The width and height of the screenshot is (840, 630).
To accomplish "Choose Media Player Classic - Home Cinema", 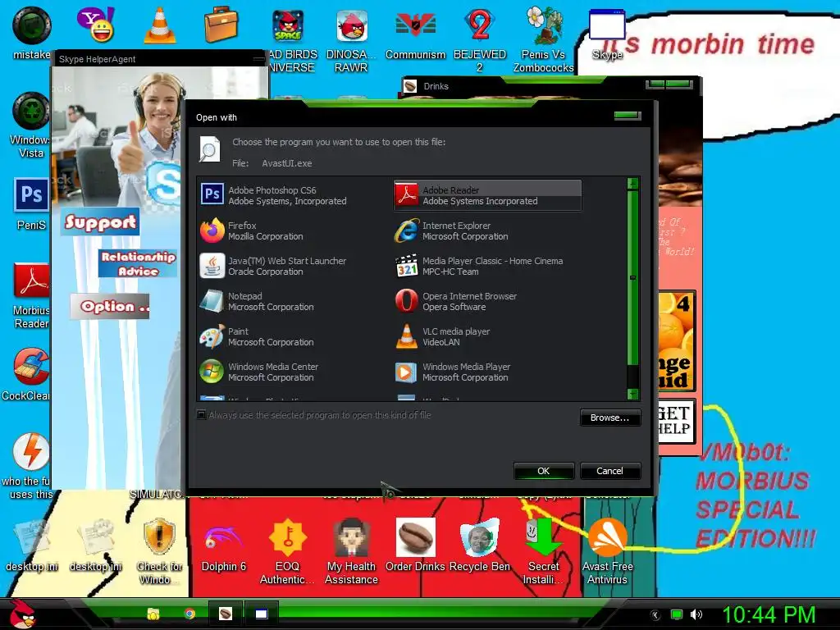I will pyautogui.click(x=487, y=267).
